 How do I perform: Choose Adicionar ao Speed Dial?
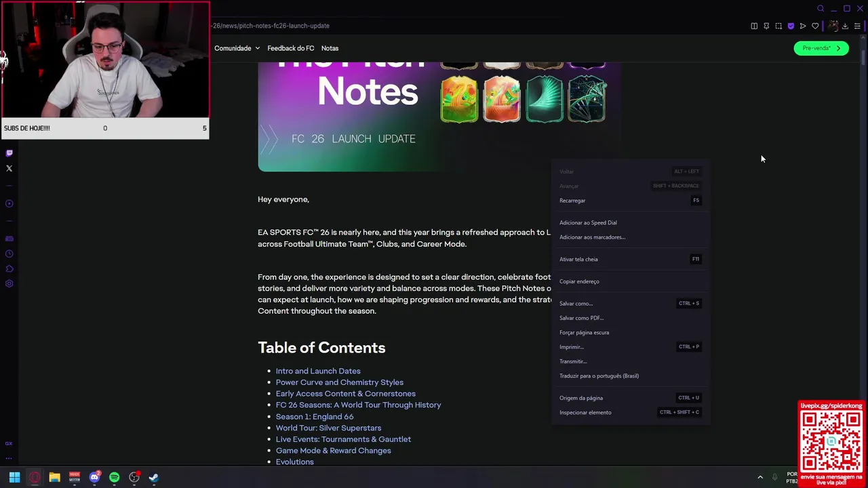(x=631, y=222)
